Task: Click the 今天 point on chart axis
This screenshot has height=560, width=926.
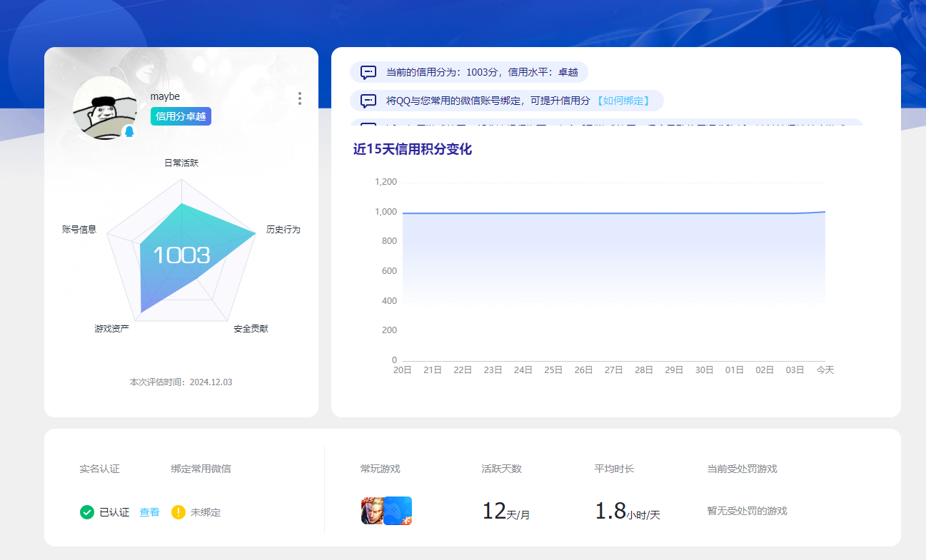Action: click(825, 370)
